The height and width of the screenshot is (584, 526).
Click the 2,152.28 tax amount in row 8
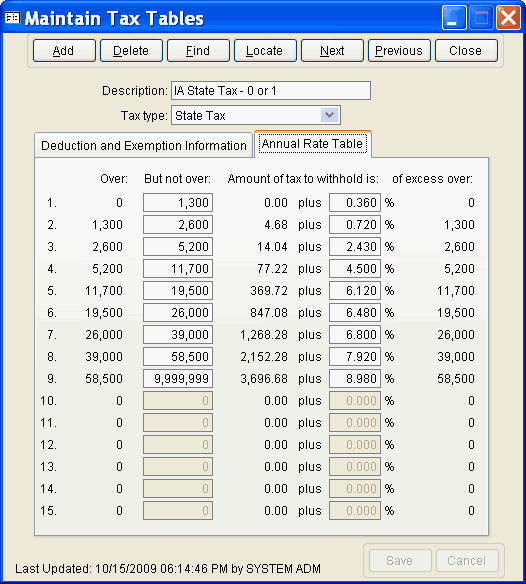(264, 356)
